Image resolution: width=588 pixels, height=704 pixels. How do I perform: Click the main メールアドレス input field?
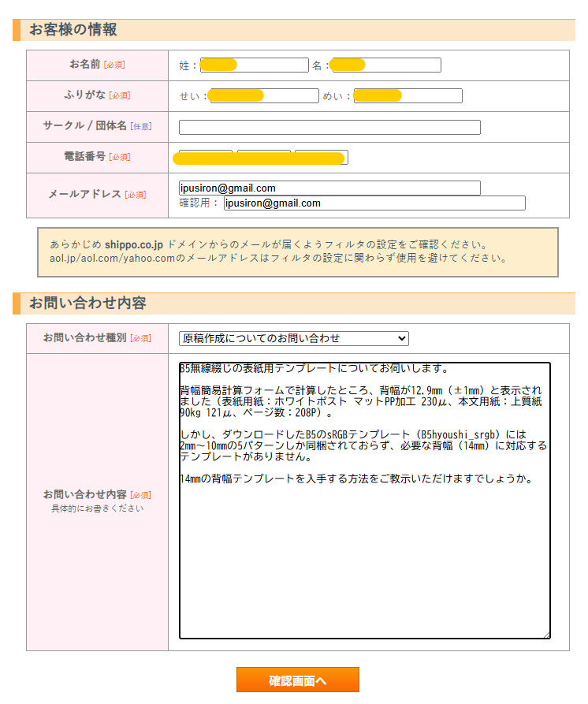329,188
